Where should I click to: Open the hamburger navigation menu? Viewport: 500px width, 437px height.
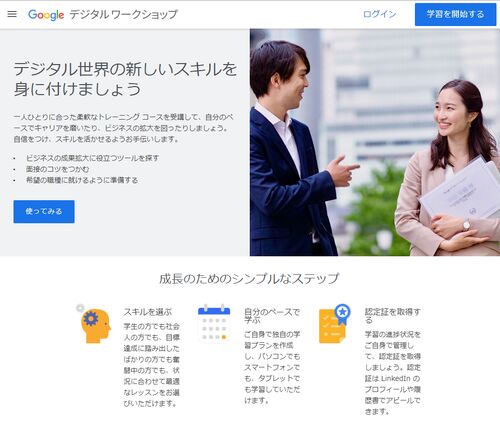[12, 14]
